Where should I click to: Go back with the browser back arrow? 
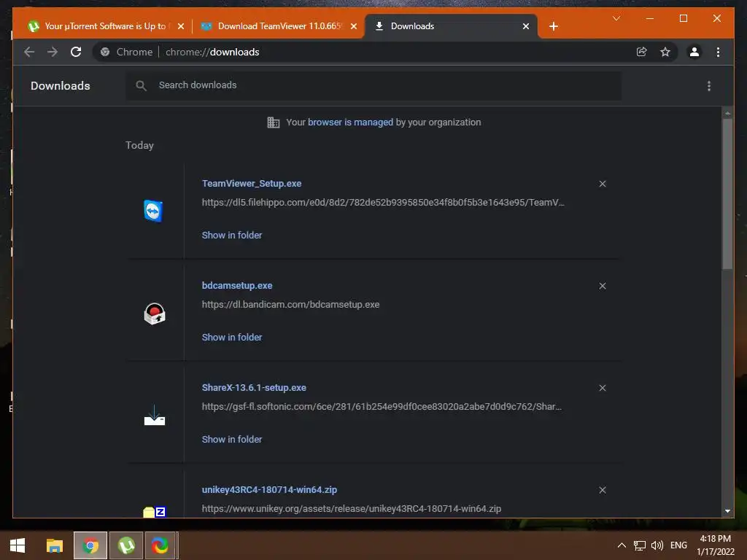(x=29, y=52)
